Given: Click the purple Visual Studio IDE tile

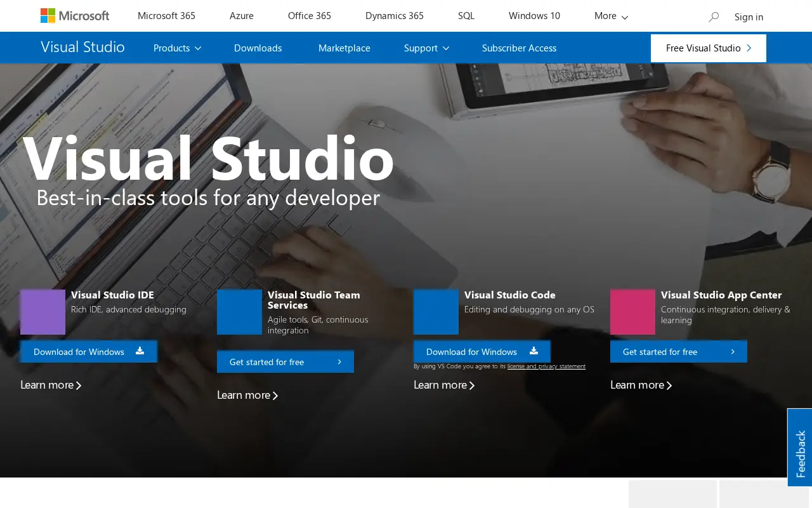Looking at the screenshot, I should tap(43, 312).
